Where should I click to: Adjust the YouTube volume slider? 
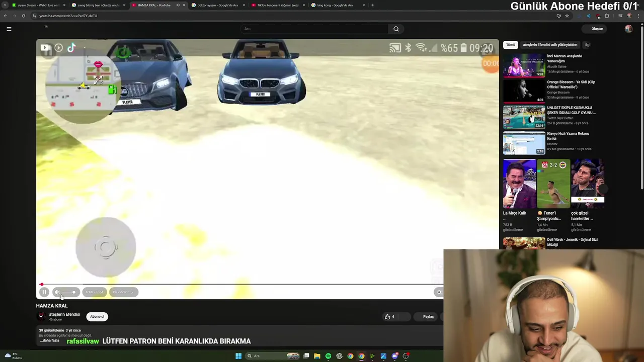69,292
